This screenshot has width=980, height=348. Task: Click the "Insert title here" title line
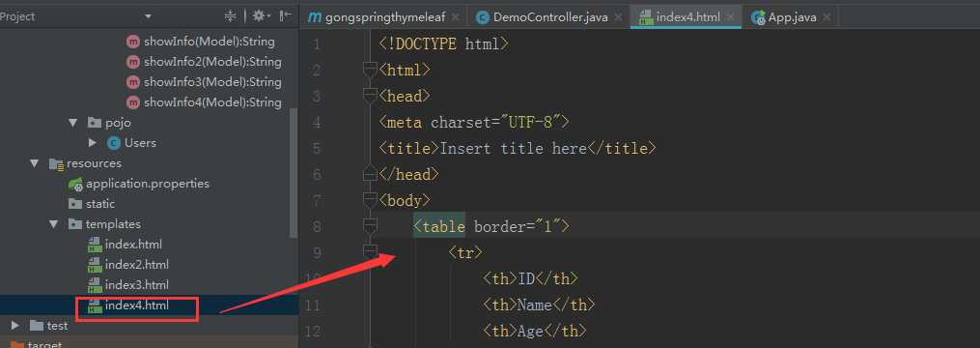[x=517, y=148]
